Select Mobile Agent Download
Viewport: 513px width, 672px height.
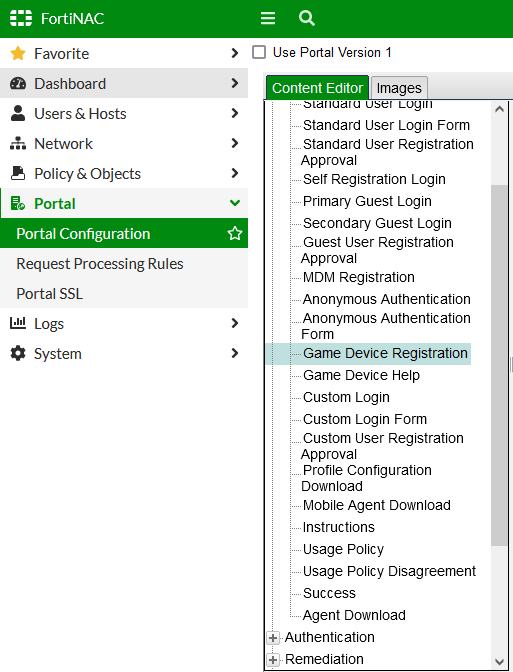(x=376, y=505)
